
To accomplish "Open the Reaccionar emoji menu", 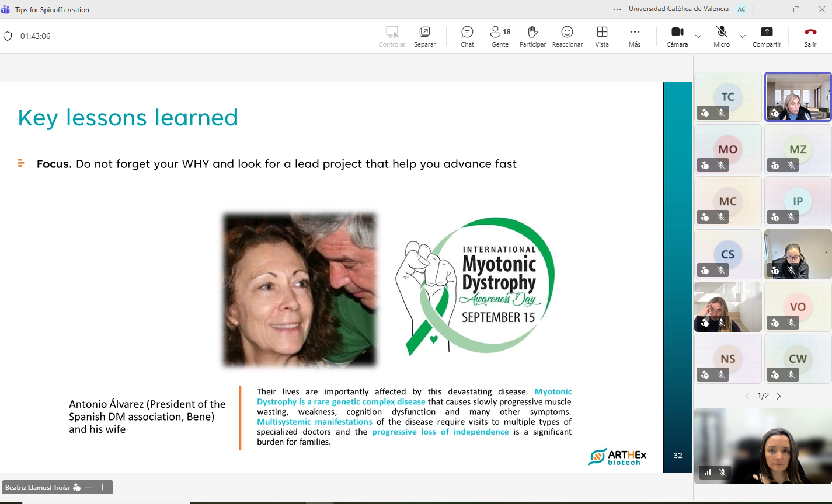I will pyautogui.click(x=567, y=36).
